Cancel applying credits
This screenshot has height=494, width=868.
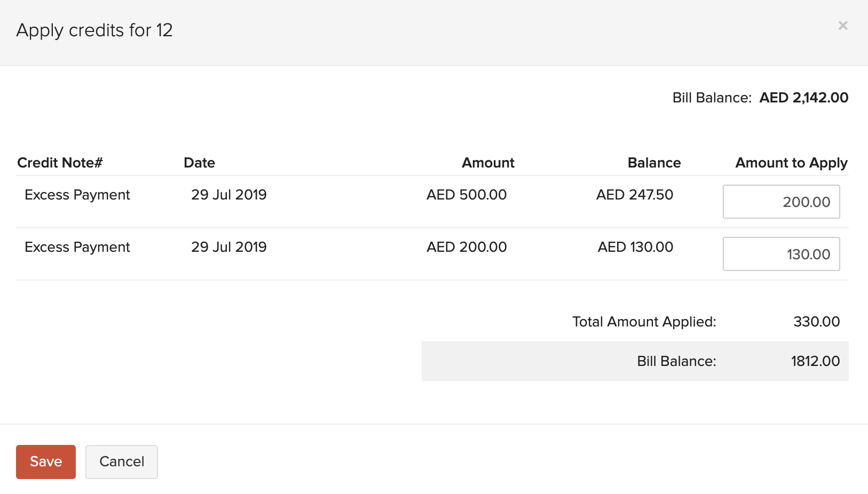pos(122,461)
